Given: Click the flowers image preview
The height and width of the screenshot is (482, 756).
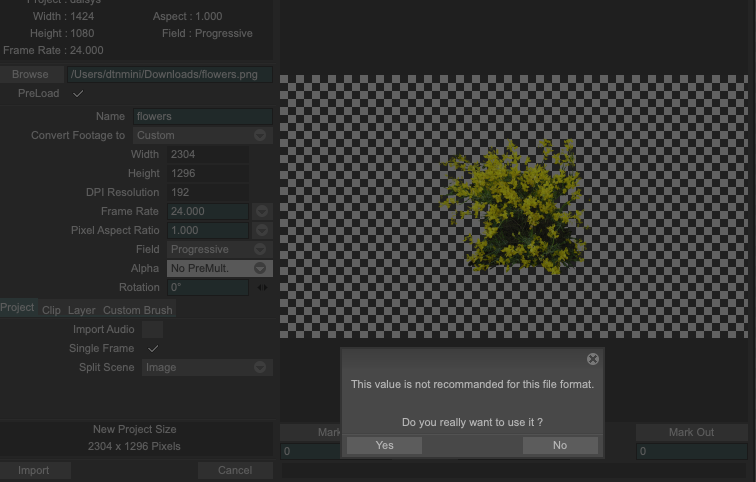Looking at the screenshot, I should (514, 206).
